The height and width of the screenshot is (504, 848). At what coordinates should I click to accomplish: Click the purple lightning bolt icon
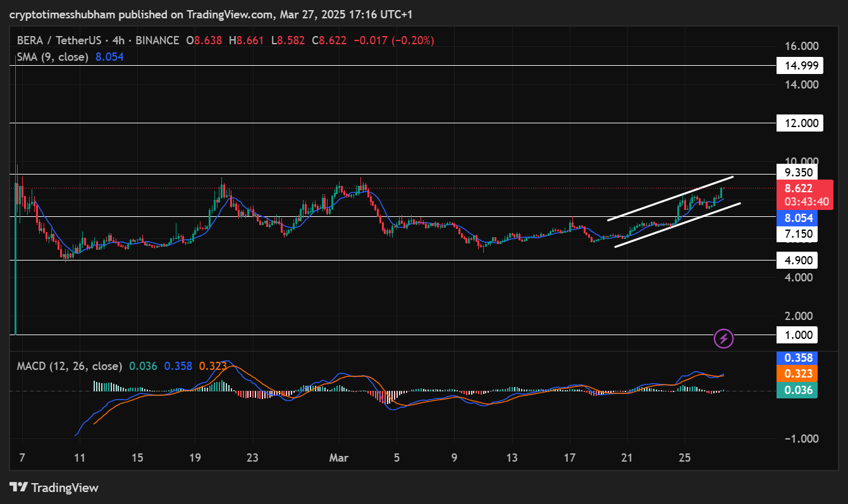[723, 338]
